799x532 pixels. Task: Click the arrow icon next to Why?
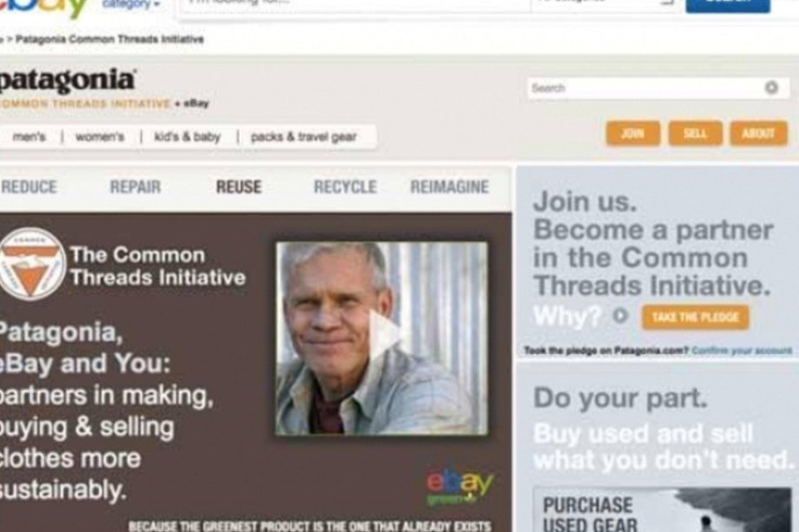[x=620, y=316]
